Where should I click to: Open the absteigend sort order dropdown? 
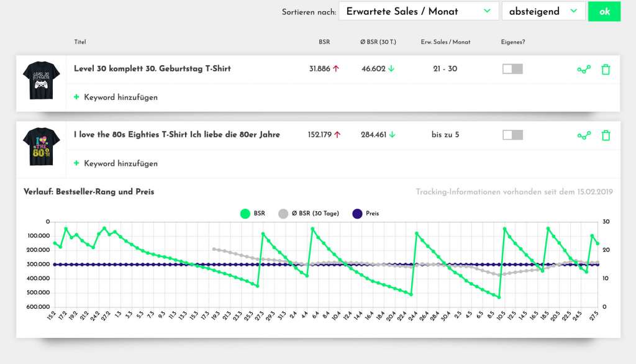coord(543,11)
